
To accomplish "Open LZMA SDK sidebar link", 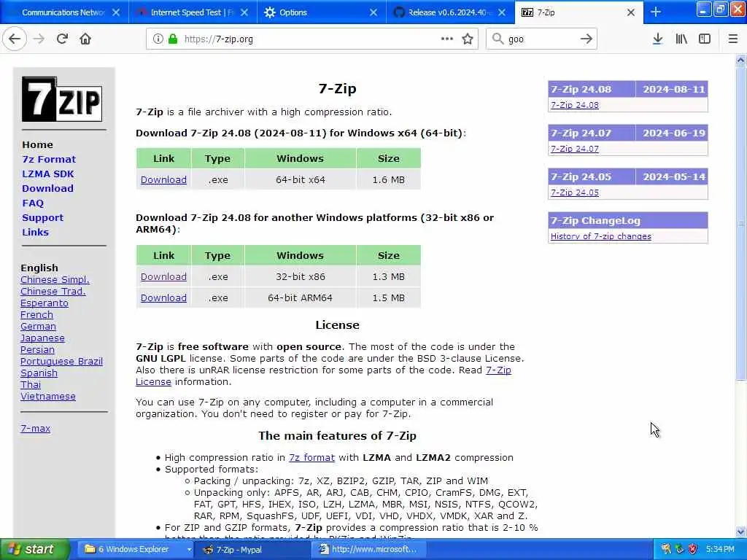I will pyautogui.click(x=47, y=174).
